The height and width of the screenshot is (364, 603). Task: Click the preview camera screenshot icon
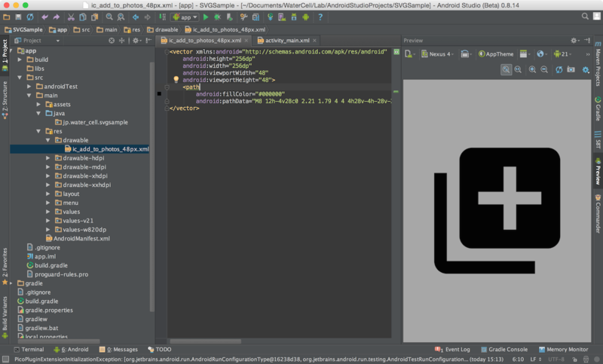tap(571, 69)
